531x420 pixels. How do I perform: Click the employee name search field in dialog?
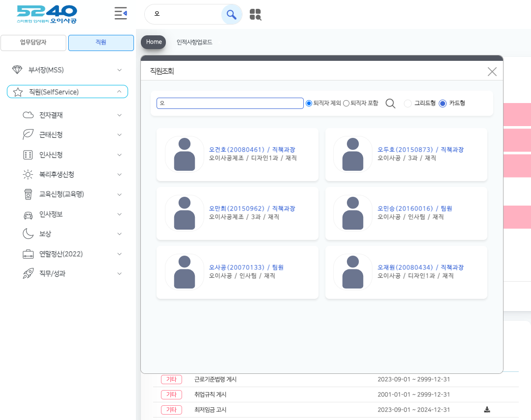[230, 104]
